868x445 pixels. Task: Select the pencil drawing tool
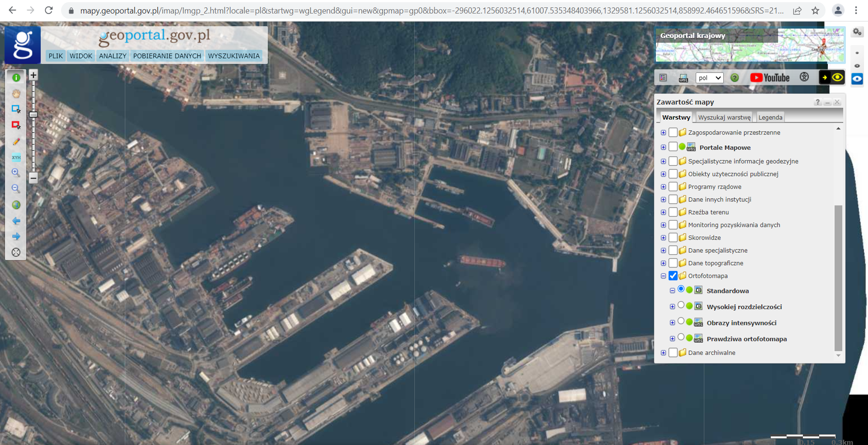point(16,142)
